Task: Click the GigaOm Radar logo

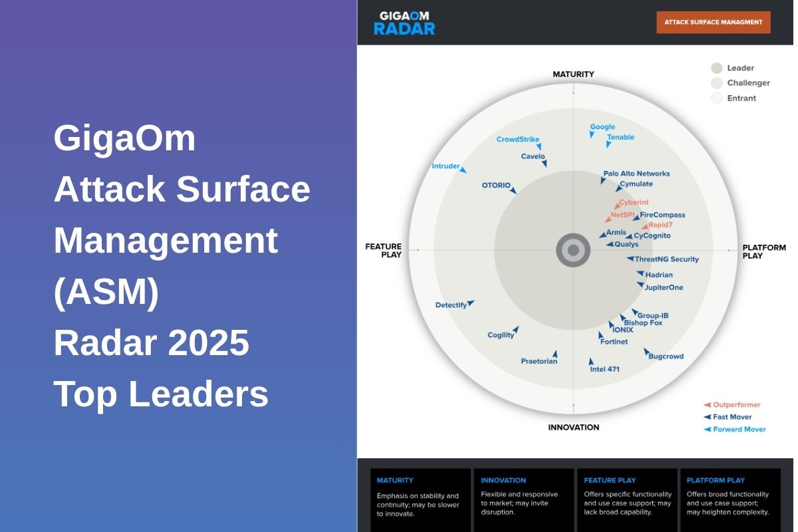Action: pos(406,22)
